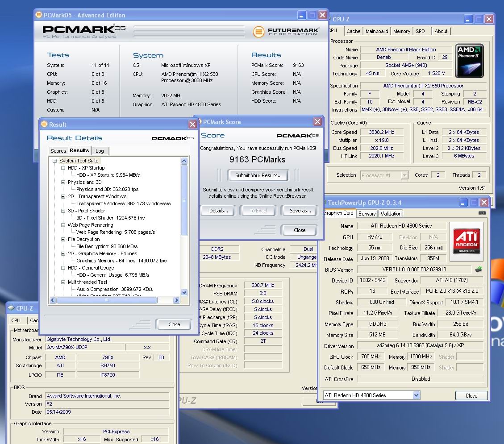This screenshot has width=504, height=444.
Task: Collapse the HDD - XP Startup node
Action: [63, 168]
